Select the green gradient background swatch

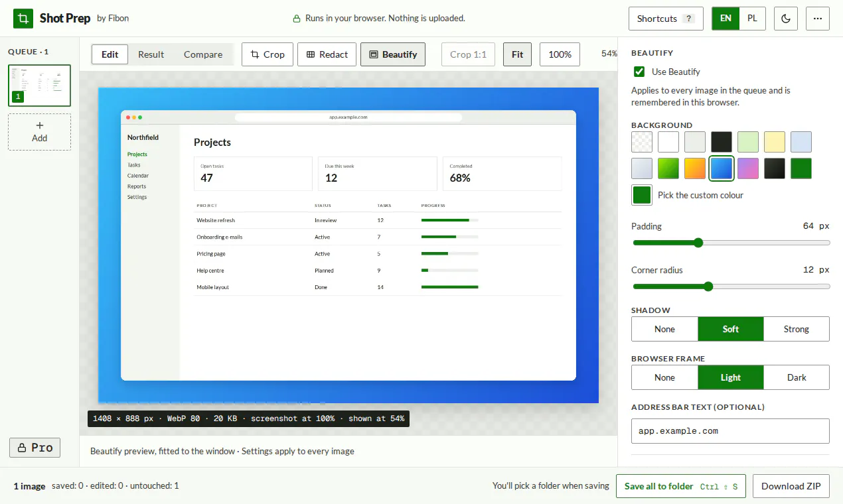(x=668, y=168)
